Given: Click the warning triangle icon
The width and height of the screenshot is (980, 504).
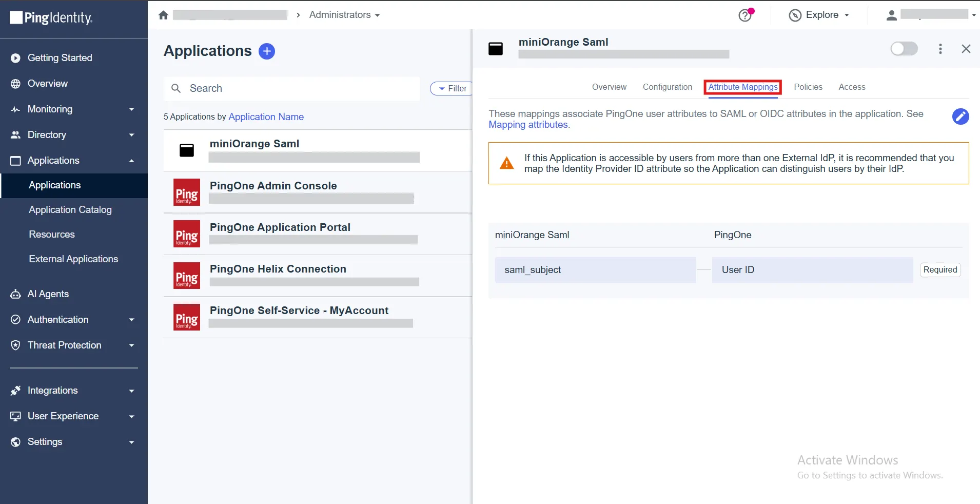Looking at the screenshot, I should click(506, 163).
